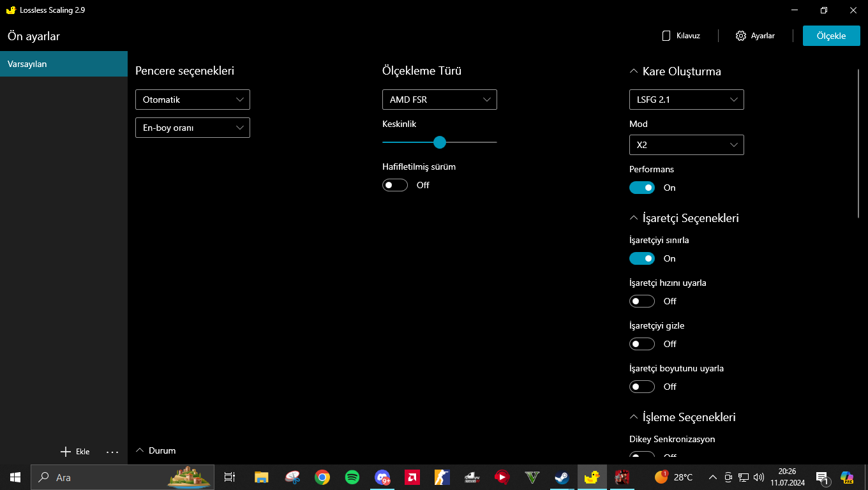Screen dimensions: 868x490
Task: Open the Otomatik window mode dropdown
Action: pyautogui.click(x=193, y=100)
